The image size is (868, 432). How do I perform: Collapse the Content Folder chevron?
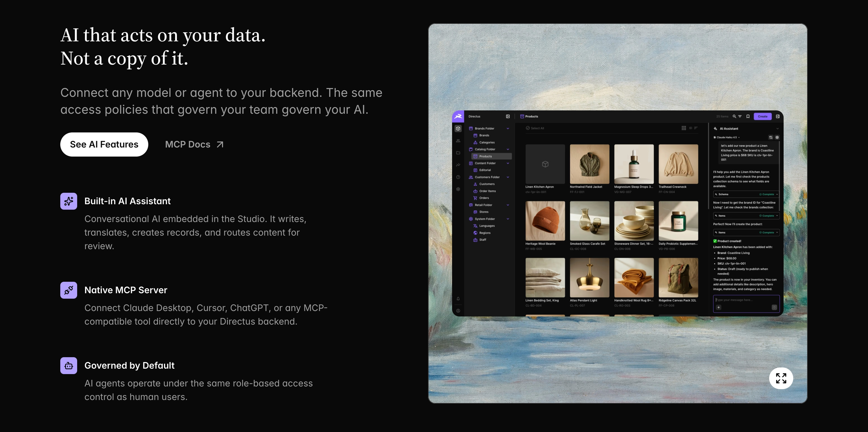coord(508,163)
